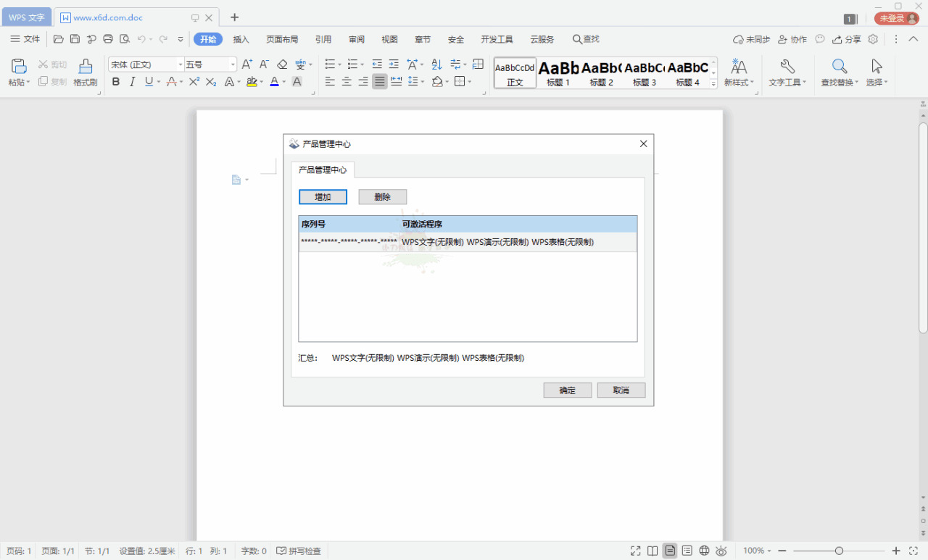Select the serial number row in list
Image resolution: width=928 pixels, height=560 pixels.
[468, 242]
